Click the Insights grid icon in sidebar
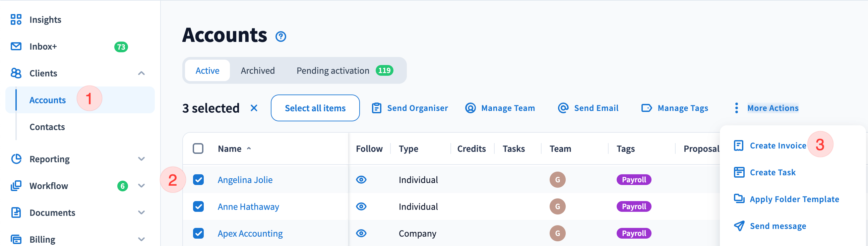Image resolution: width=868 pixels, height=246 pixels. click(x=16, y=19)
